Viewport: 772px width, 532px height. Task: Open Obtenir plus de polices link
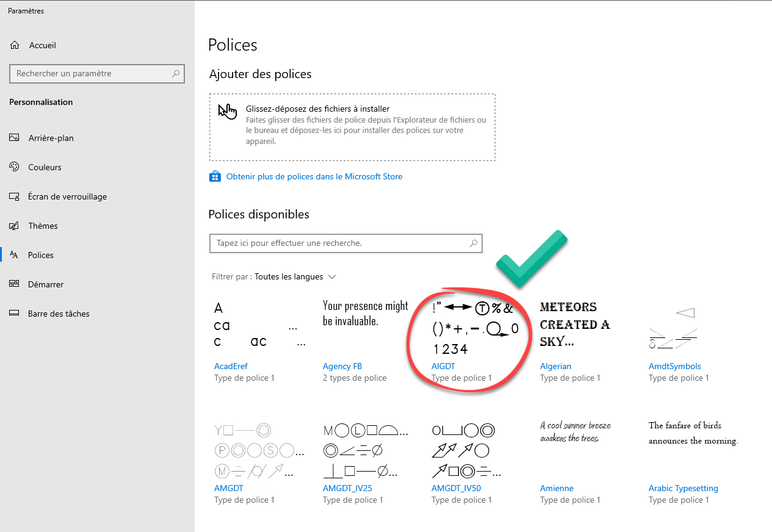[314, 176]
